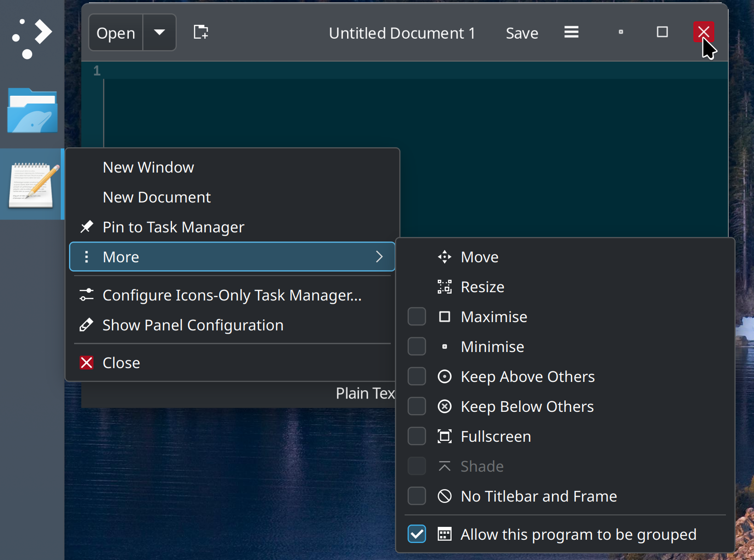Screen dimensions: 754x560
Task: Click the Resize icon in submenu
Action: (444, 287)
